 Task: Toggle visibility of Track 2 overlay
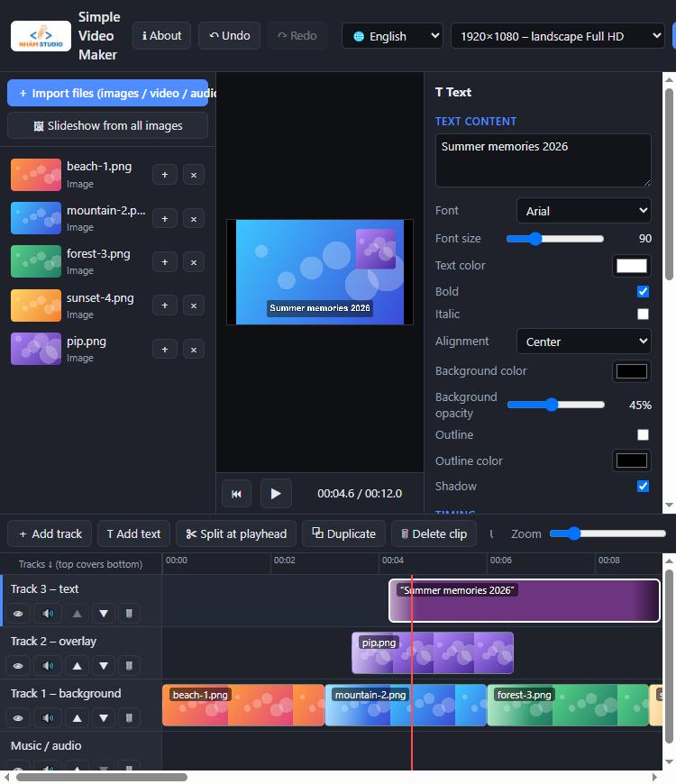pyautogui.click(x=18, y=666)
